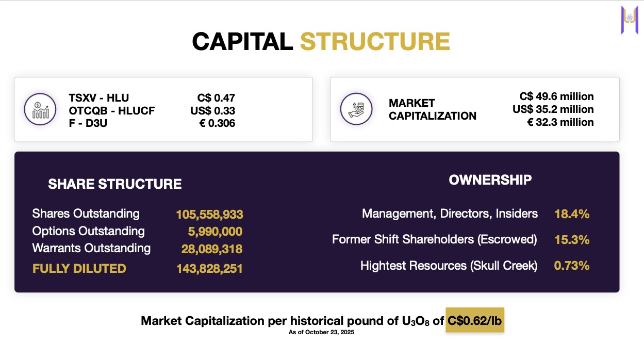The height and width of the screenshot is (344, 644).
Task: Select the Warrants Outstanding value 28,089,318
Action: (211, 250)
